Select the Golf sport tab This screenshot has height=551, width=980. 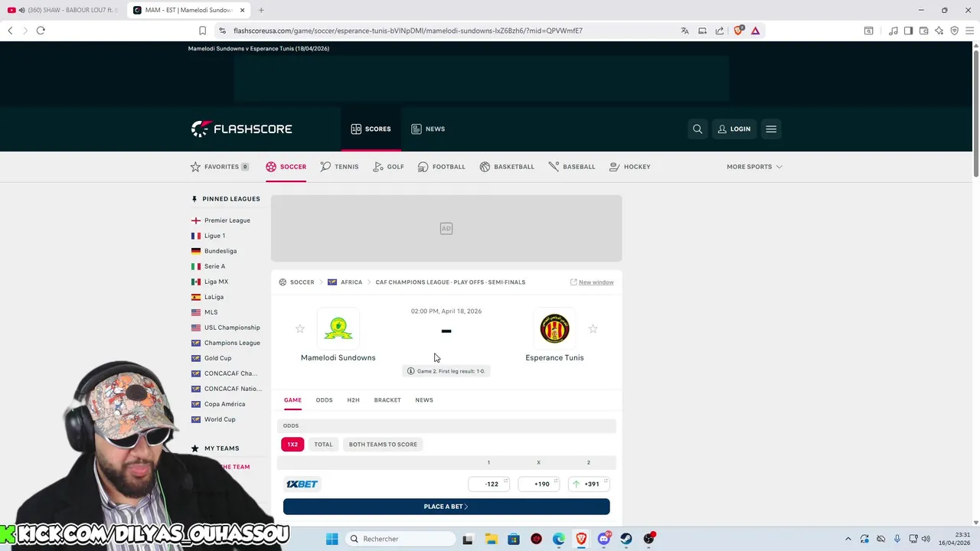coord(388,167)
